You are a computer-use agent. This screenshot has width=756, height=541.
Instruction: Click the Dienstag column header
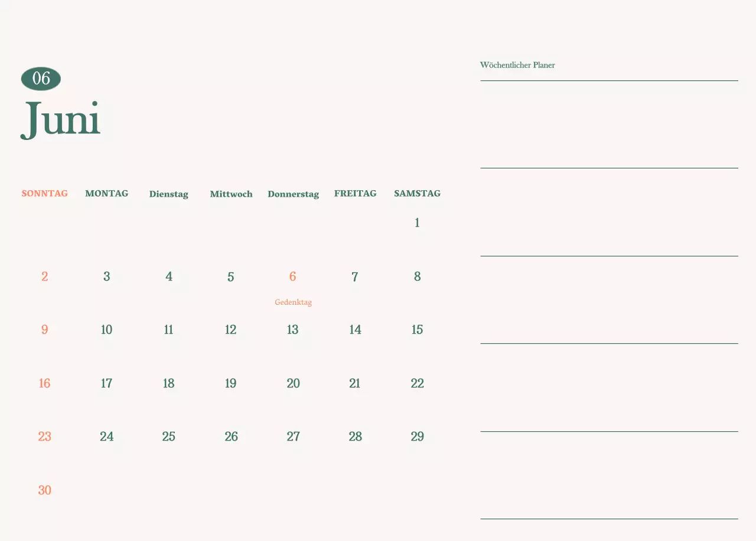click(169, 194)
